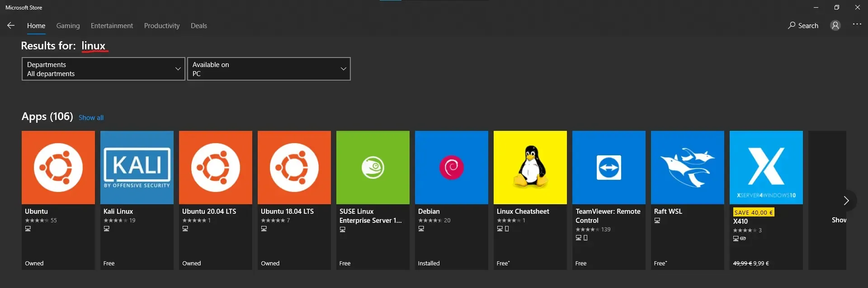Go back with the arrow icon

[x=11, y=25]
